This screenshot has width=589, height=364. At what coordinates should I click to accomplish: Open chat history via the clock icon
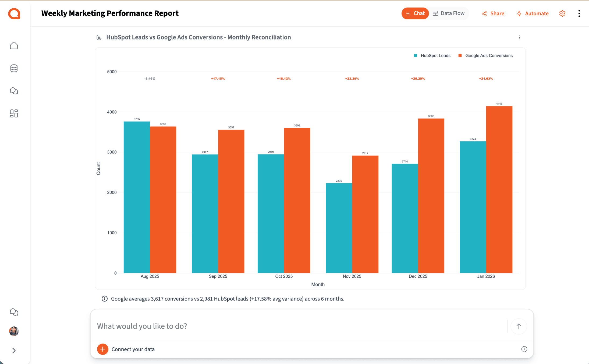524,349
